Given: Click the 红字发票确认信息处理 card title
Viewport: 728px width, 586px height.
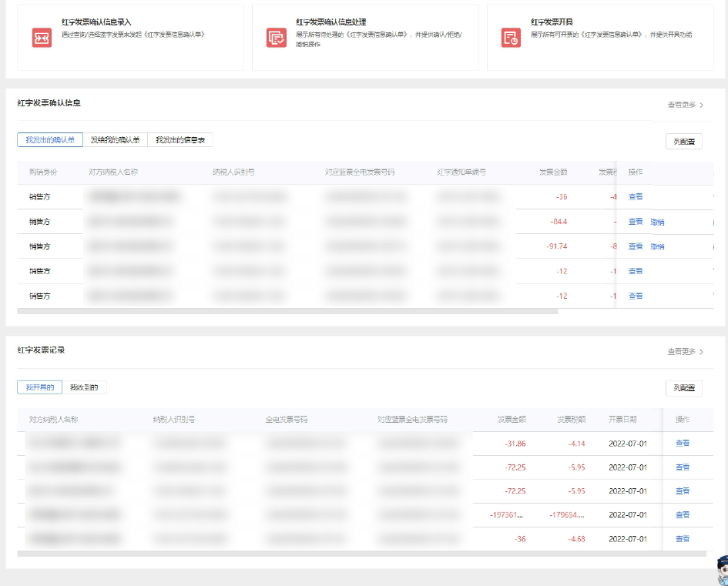Looking at the screenshot, I should 331,22.
